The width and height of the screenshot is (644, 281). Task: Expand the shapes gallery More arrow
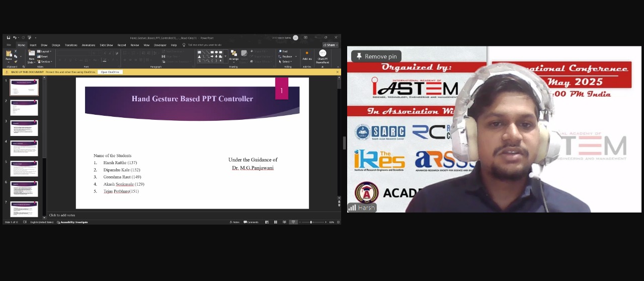[x=225, y=56]
